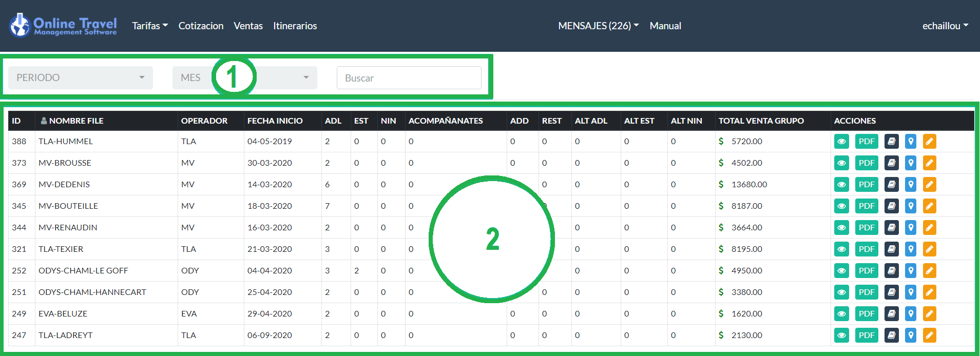This screenshot has height=356, width=980.
Task: Click the Online Travel logo
Action: (x=63, y=26)
